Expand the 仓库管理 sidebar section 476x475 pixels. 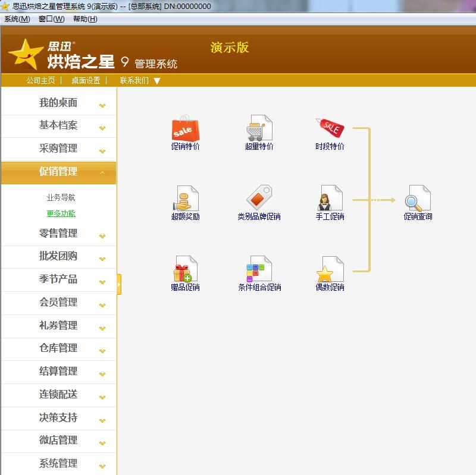pos(58,348)
